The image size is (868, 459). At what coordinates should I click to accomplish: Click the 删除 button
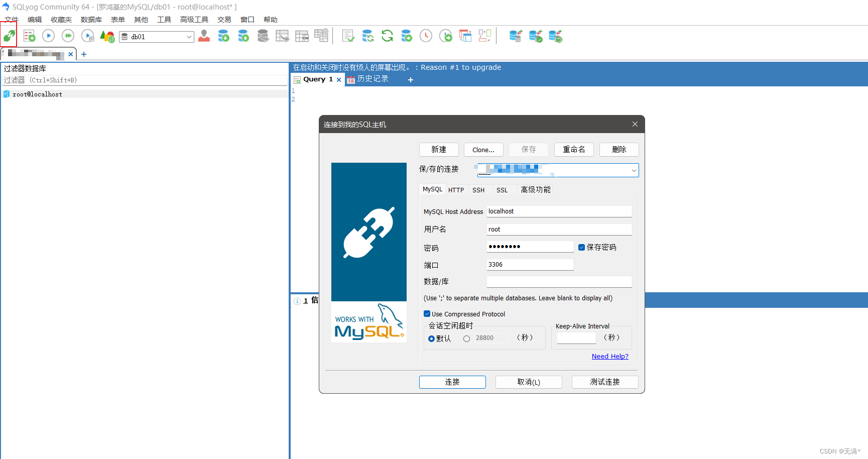point(619,150)
